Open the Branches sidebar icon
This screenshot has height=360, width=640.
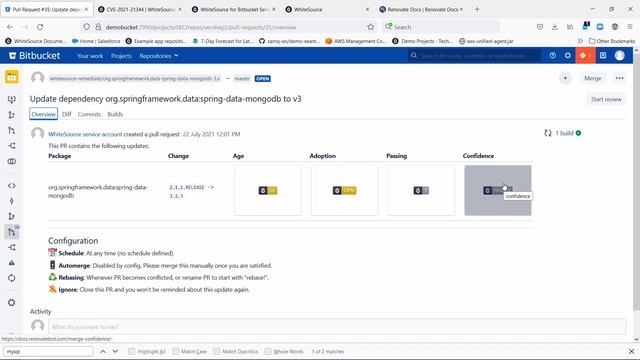coord(11,216)
